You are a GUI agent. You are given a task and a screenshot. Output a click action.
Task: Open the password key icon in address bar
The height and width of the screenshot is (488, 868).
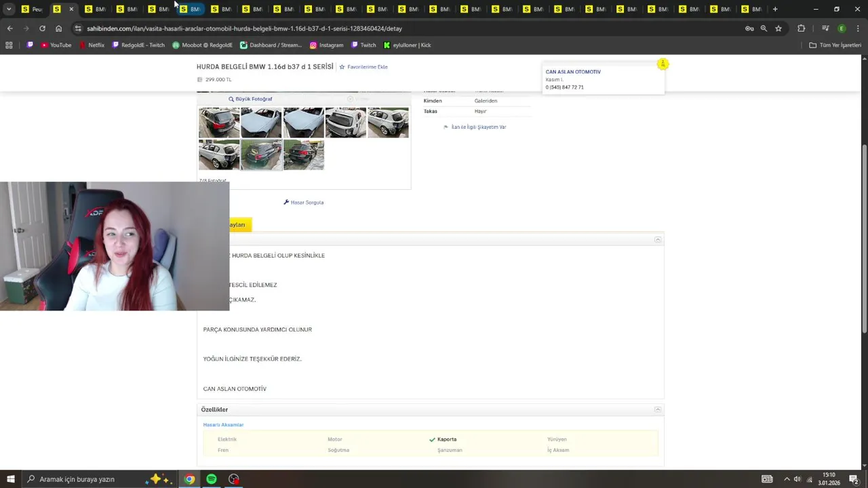[749, 28]
